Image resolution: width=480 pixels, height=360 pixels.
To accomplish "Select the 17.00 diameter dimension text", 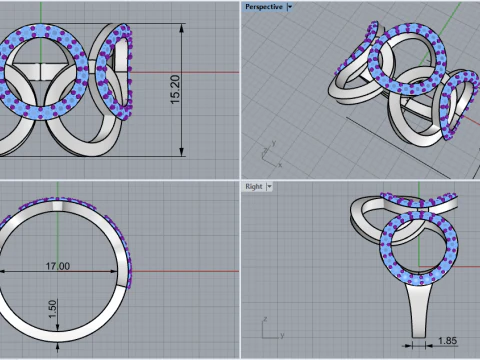I will pyautogui.click(x=58, y=266).
